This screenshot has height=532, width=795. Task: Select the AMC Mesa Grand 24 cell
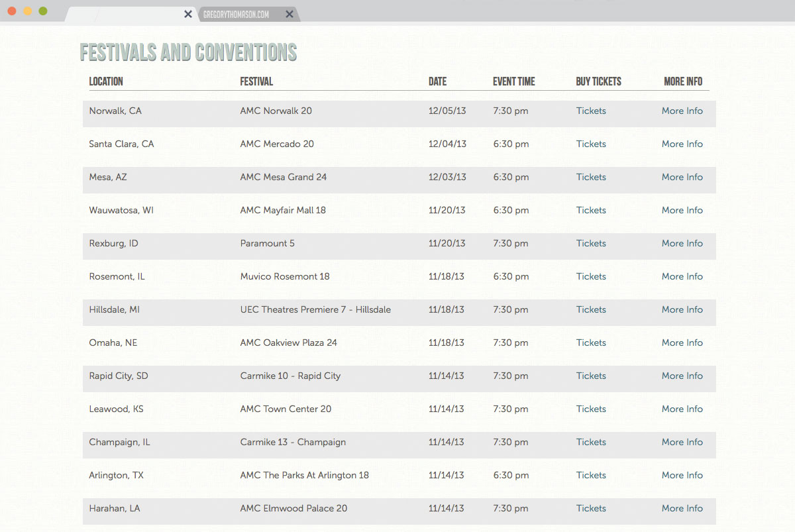click(284, 177)
